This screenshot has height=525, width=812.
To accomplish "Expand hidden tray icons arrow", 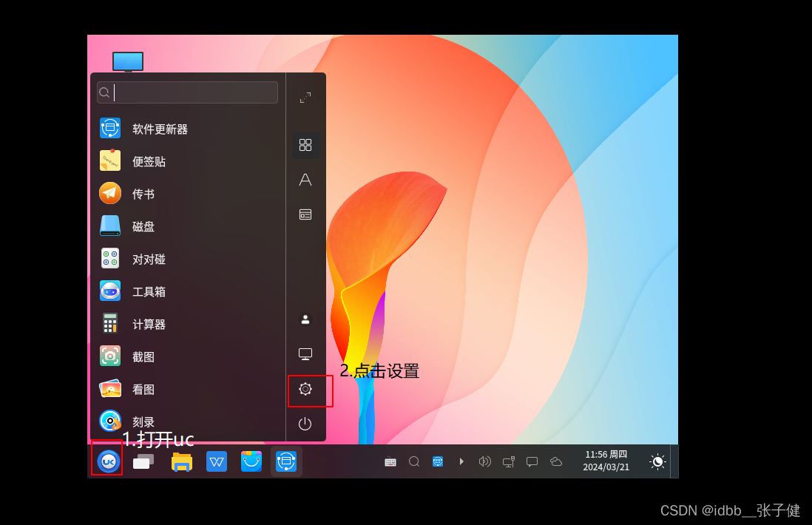I will point(461,461).
